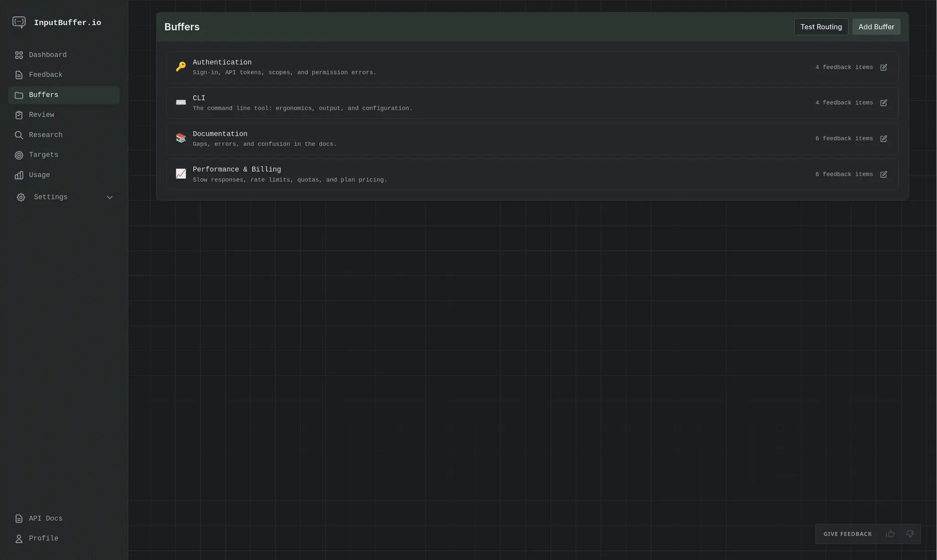The width and height of the screenshot is (937, 560).
Task: Edit the Documentation buffer via pencil icon
Action: 883,139
